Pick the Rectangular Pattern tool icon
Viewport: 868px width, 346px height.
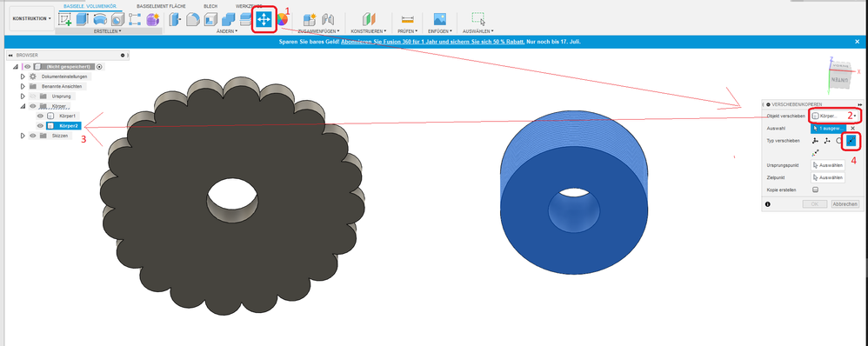click(135, 20)
